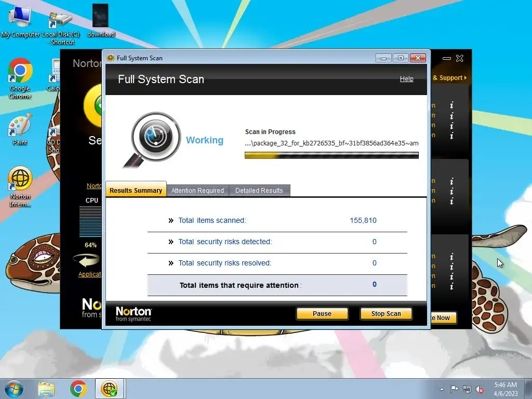Click the network tray icon
This screenshot has width=532, height=399.
tap(467, 389)
